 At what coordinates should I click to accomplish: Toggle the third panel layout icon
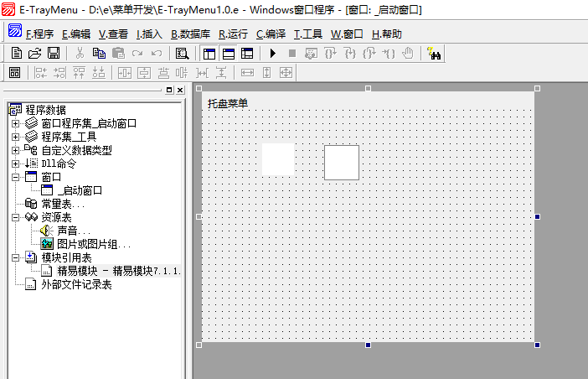tap(247, 54)
